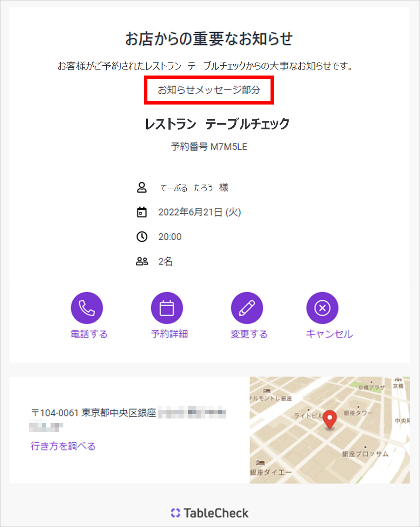The image size is (420, 527).
Task: Click the 電話する text link
Action: (89, 334)
